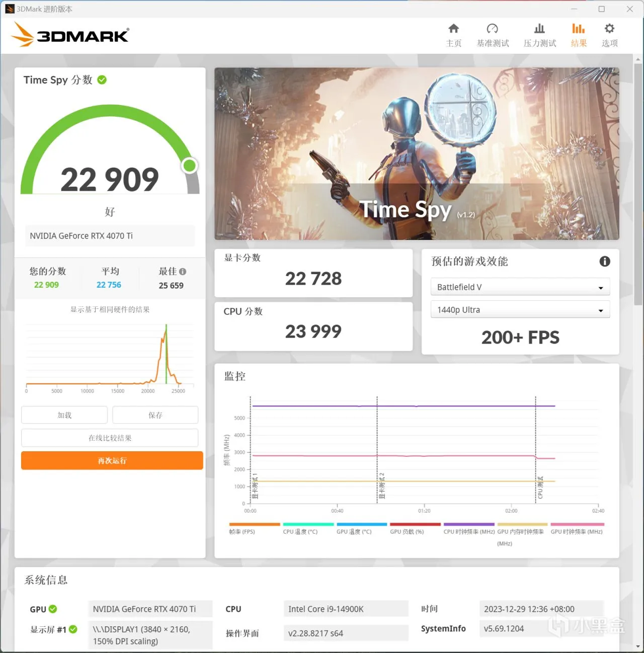
Task: Click the GPU name in 系统信息
Action: point(150,609)
